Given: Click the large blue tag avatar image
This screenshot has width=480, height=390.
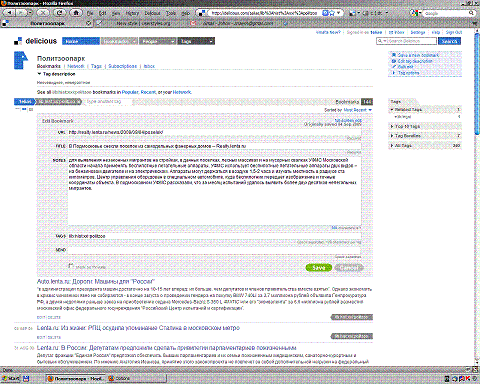Looking at the screenshot, I should click(x=21, y=61).
